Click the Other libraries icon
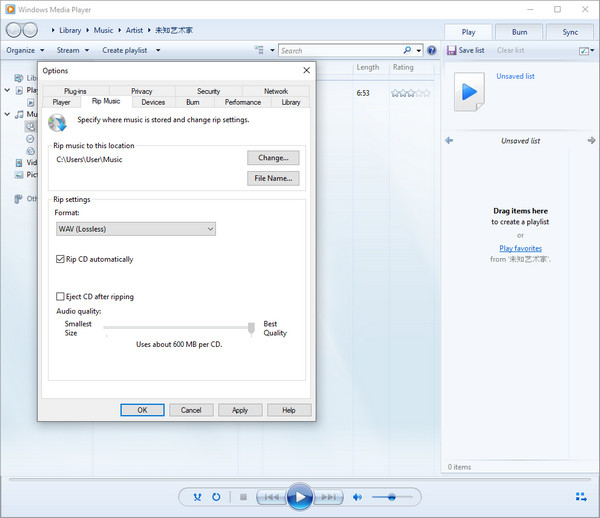The image size is (600, 518). 18,199
